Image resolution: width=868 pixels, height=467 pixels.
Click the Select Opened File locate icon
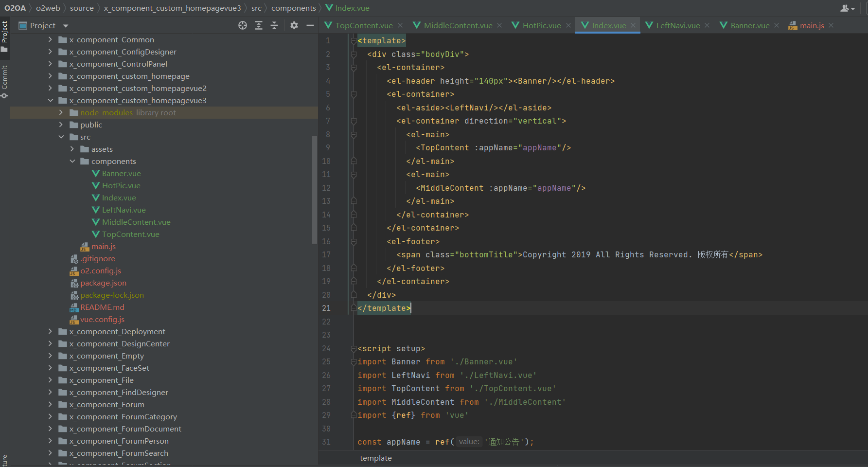(x=243, y=25)
